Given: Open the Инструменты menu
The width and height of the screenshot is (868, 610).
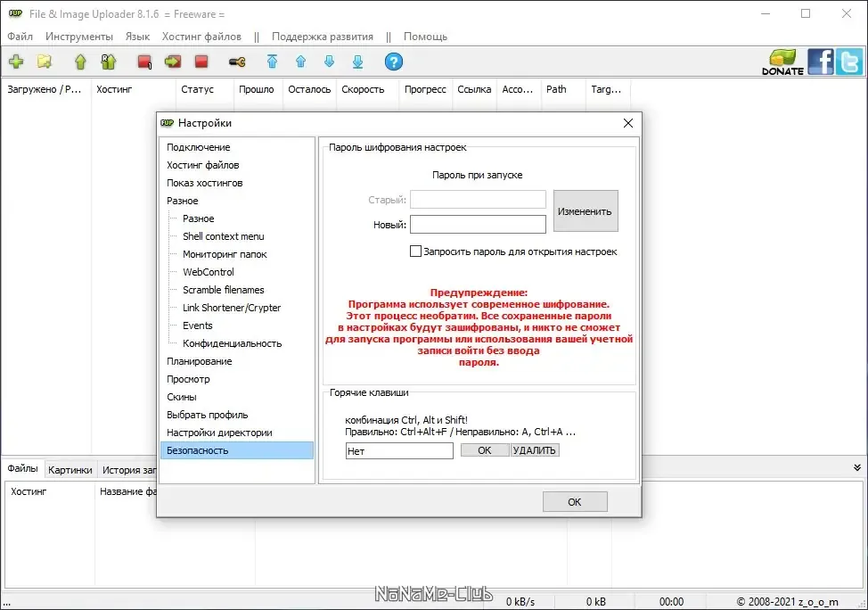Looking at the screenshot, I should 79,37.
